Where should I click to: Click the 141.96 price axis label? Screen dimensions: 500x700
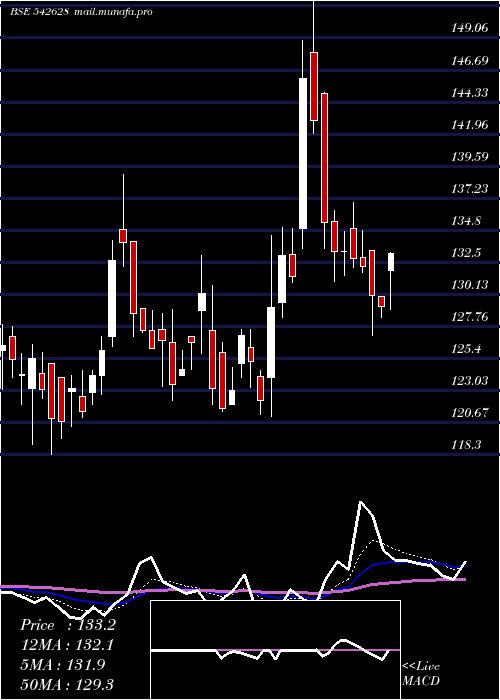pyautogui.click(x=469, y=125)
